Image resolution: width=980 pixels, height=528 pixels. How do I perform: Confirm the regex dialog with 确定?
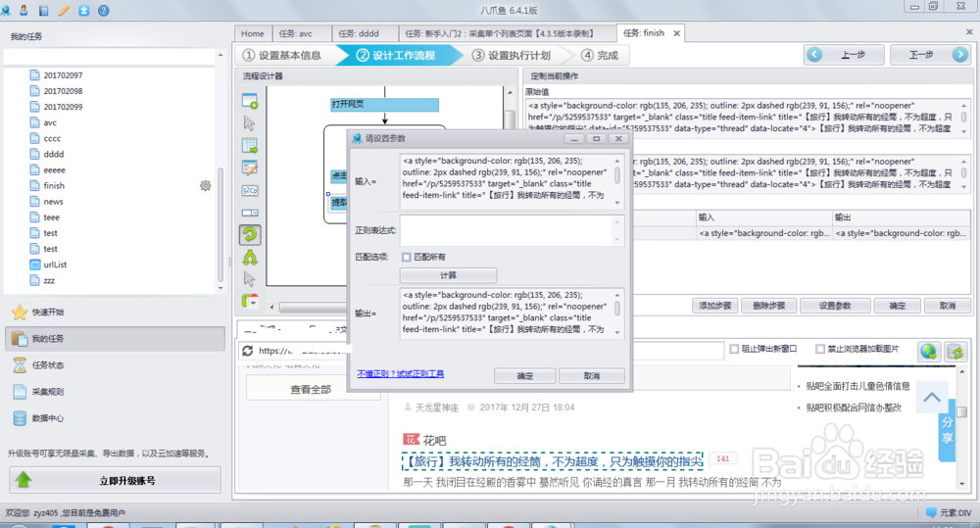[525, 375]
